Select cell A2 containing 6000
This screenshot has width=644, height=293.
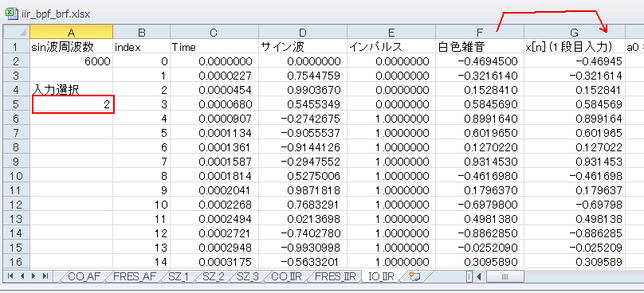click(72, 61)
